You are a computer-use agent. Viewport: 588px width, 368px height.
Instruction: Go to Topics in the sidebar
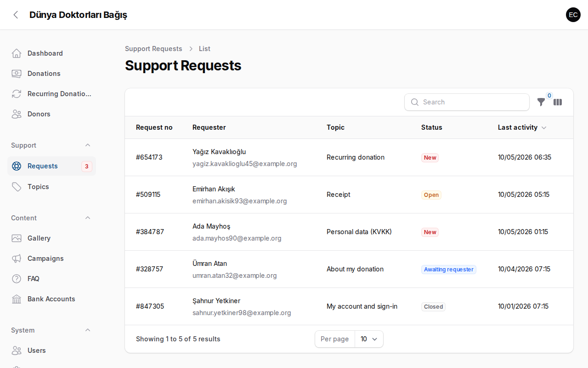51,187
